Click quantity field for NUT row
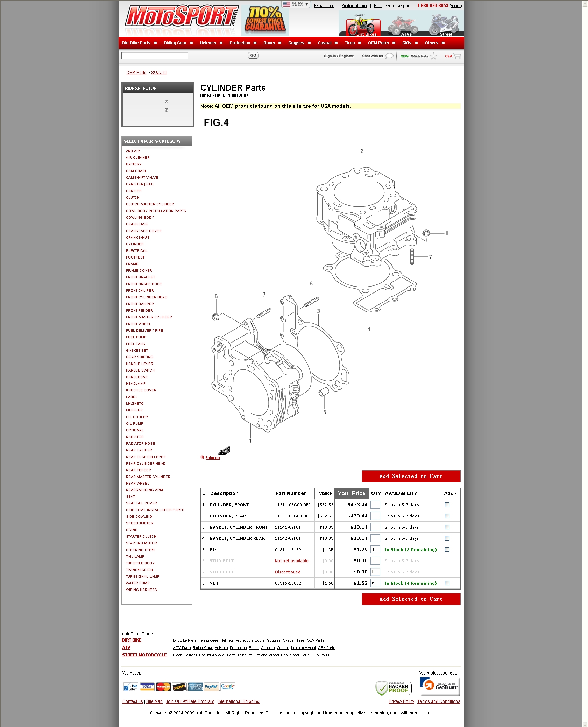Image resolution: width=588 pixels, height=727 pixels. [375, 583]
